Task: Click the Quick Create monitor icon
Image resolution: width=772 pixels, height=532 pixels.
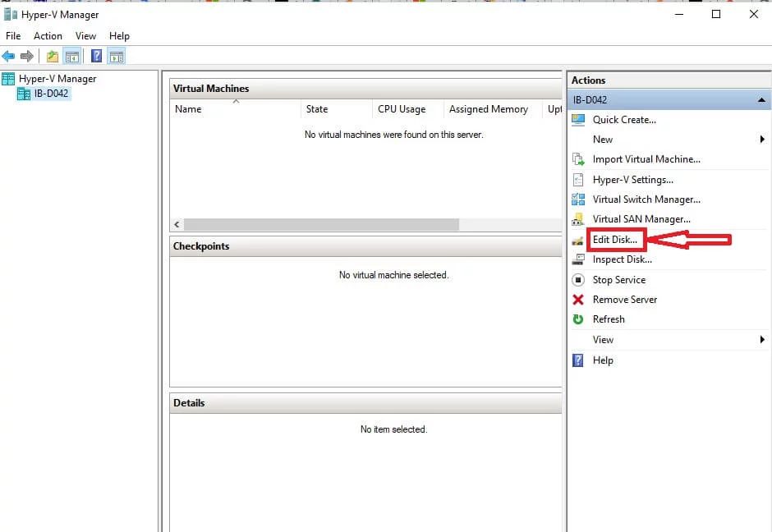Action: 578,120
